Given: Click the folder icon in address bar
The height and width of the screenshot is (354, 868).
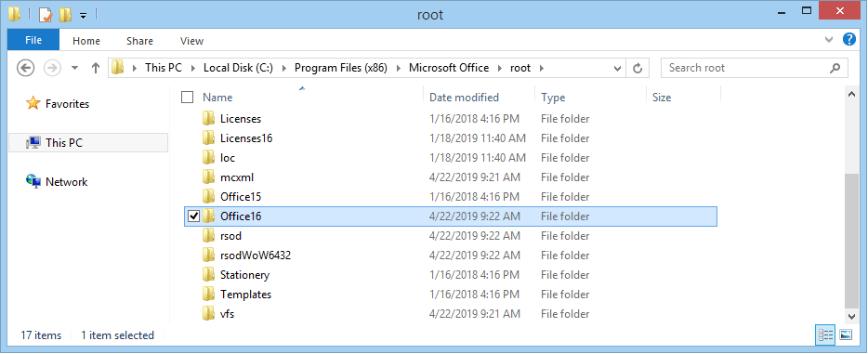Looking at the screenshot, I should coord(117,68).
